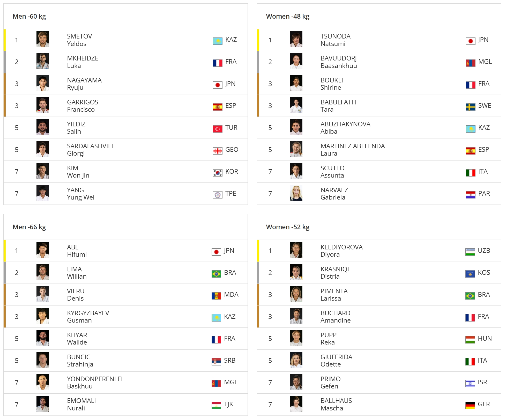Open NAGAYAMA Ryuju's profile picture
The image size is (506, 420).
[x=43, y=83]
